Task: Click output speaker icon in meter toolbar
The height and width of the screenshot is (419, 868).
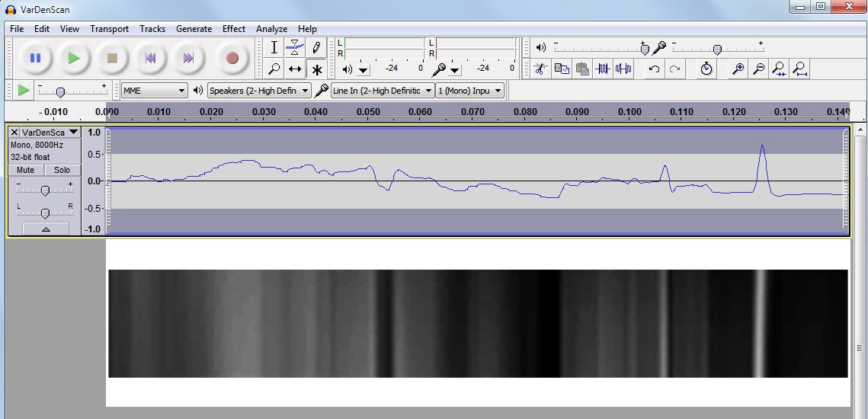Action: [347, 69]
